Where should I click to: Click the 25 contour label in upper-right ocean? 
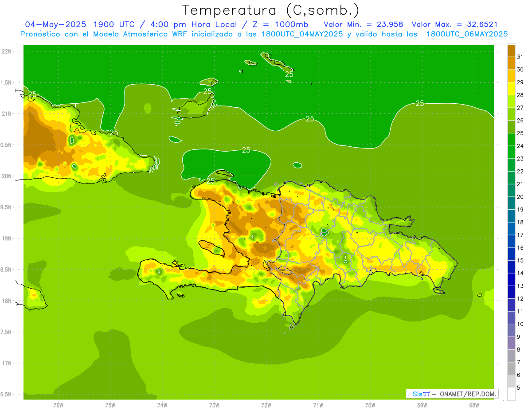[x=420, y=103]
